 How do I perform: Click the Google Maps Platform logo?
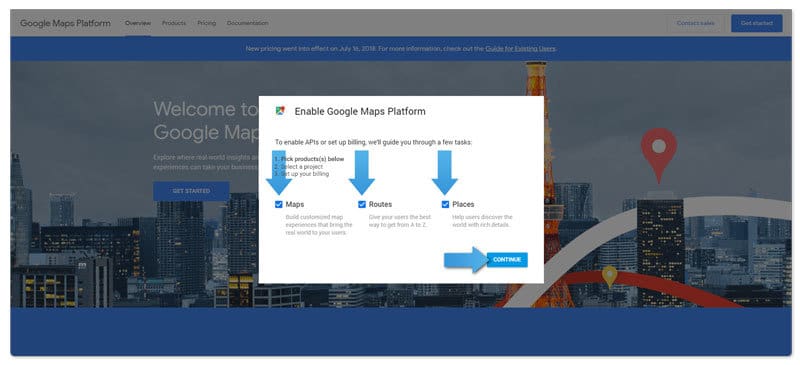(x=65, y=23)
